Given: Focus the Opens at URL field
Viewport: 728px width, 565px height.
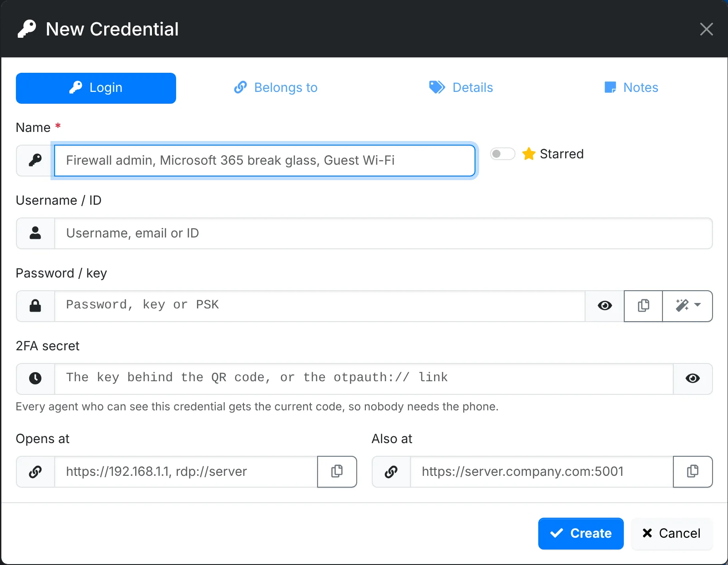Looking at the screenshot, I should 186,472.
